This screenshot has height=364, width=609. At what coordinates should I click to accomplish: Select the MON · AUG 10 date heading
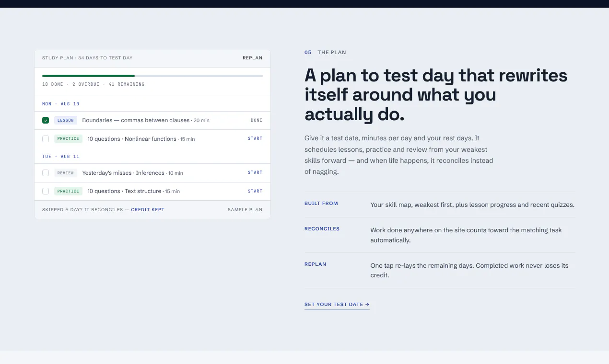coord(61,104)
